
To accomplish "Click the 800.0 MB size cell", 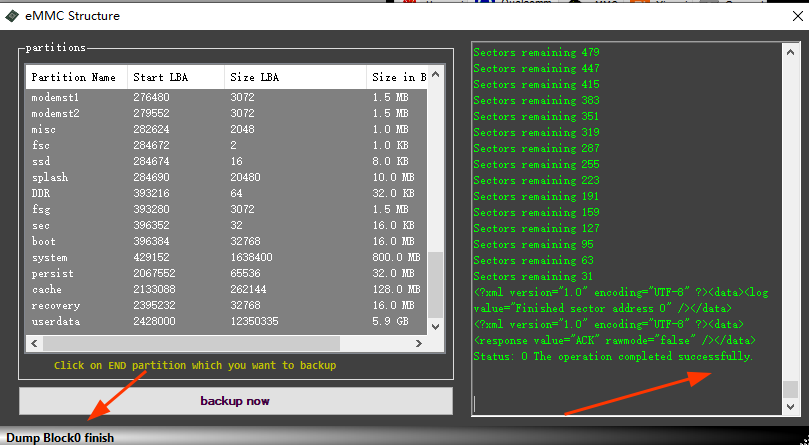I will click(x=396, y=257).
